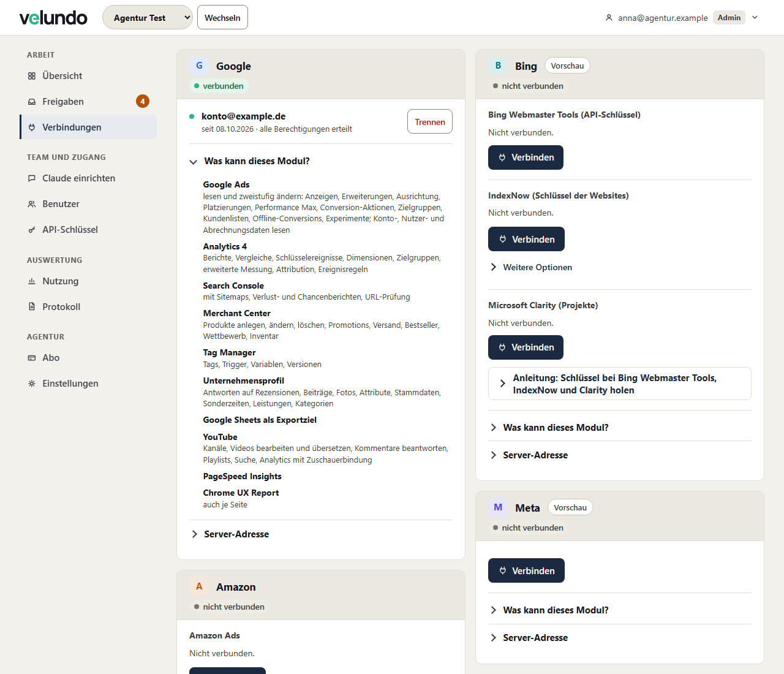Click the Abo credit card icon
This screenshot has height=674, width=784.
32,358
